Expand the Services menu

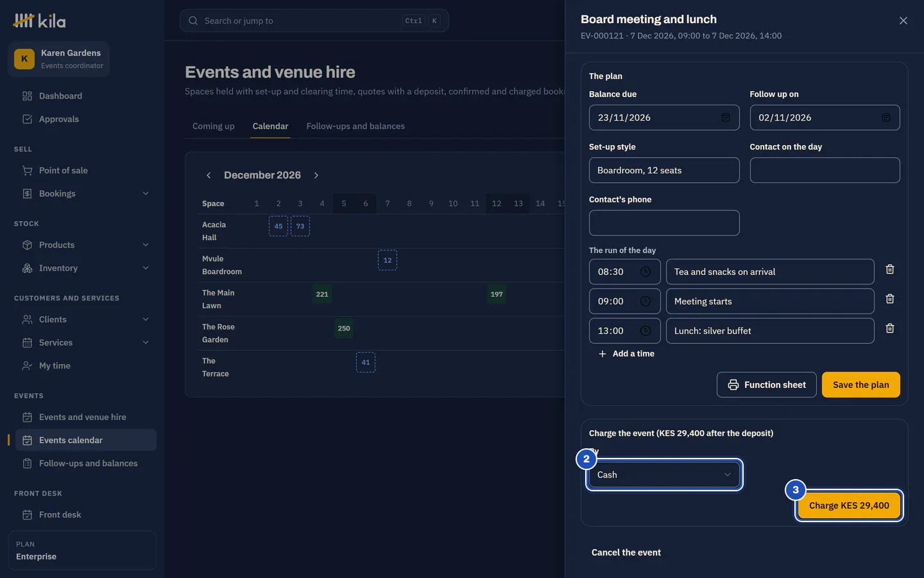(86, 342)
